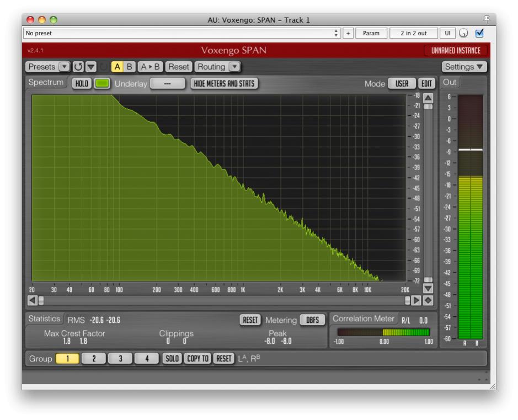This screenshot has height=420, width=518.
Task: Open the Routing panel
Action: click(211, 67)
